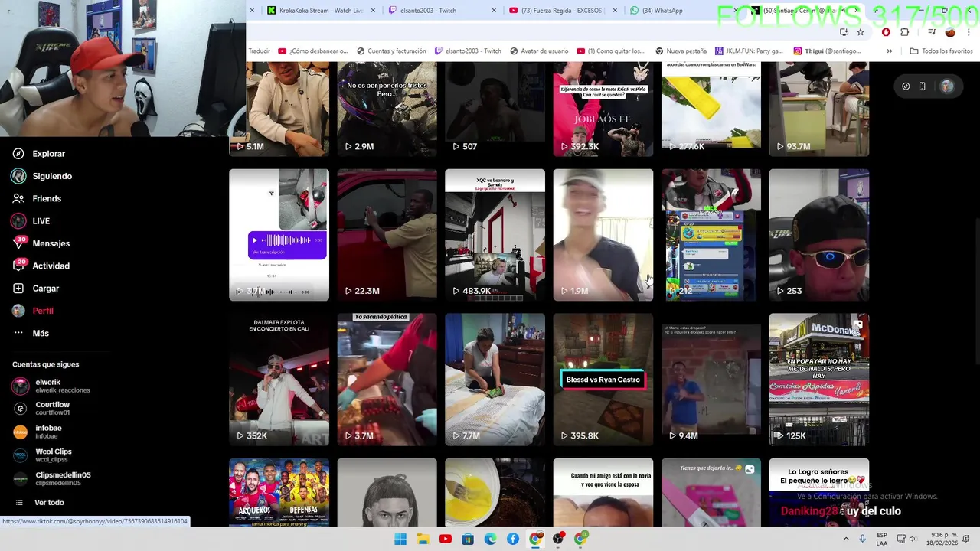980x551 pixels.
Task: Open the Nueva pestaña bookmark
Action: tap(681, 51)
